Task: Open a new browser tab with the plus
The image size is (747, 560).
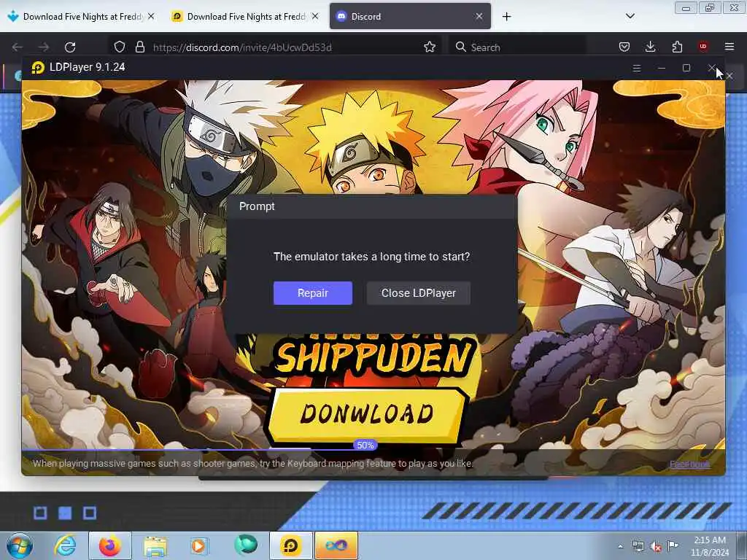Action: (x=506, y=17)
